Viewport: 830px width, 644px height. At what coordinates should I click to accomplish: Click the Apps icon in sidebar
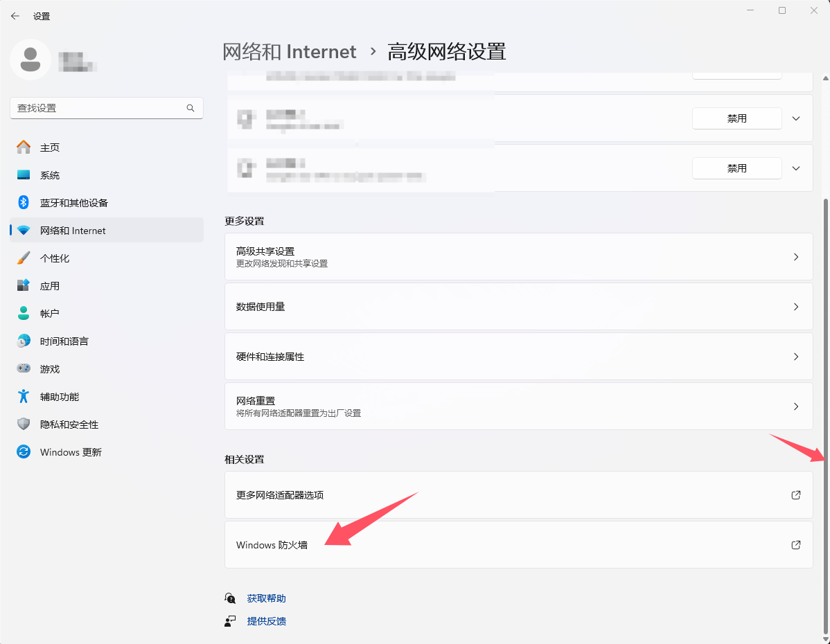pos(24,285)
